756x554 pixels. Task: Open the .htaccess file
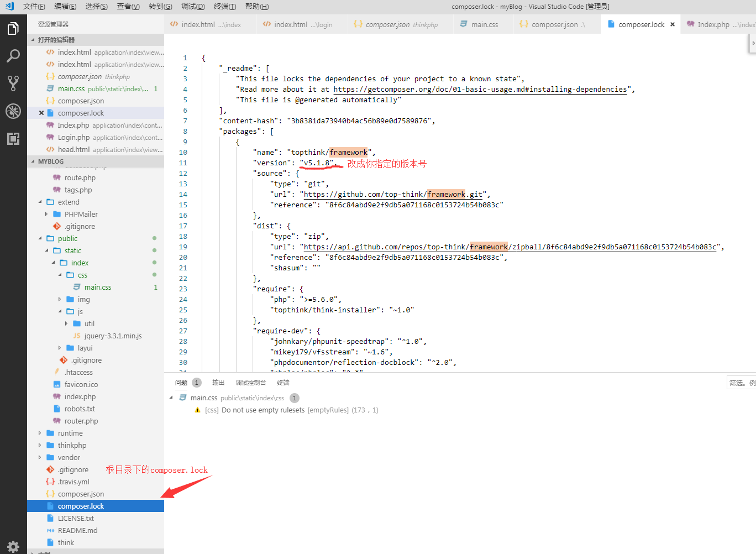pos(96,372)
